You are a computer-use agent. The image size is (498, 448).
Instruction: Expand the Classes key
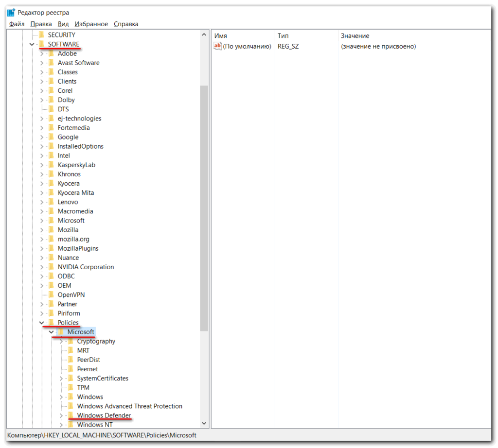click(42, 72)
